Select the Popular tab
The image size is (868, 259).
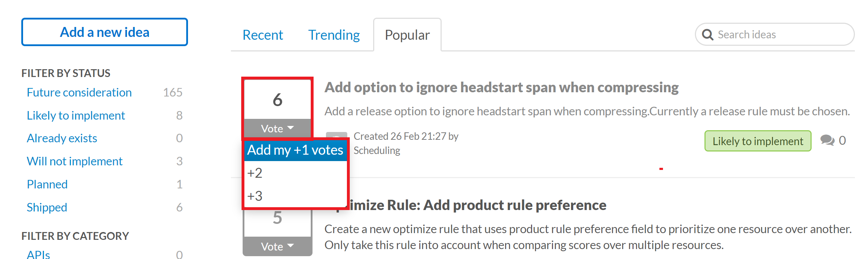pyautogui.click(x=407, y=35)
